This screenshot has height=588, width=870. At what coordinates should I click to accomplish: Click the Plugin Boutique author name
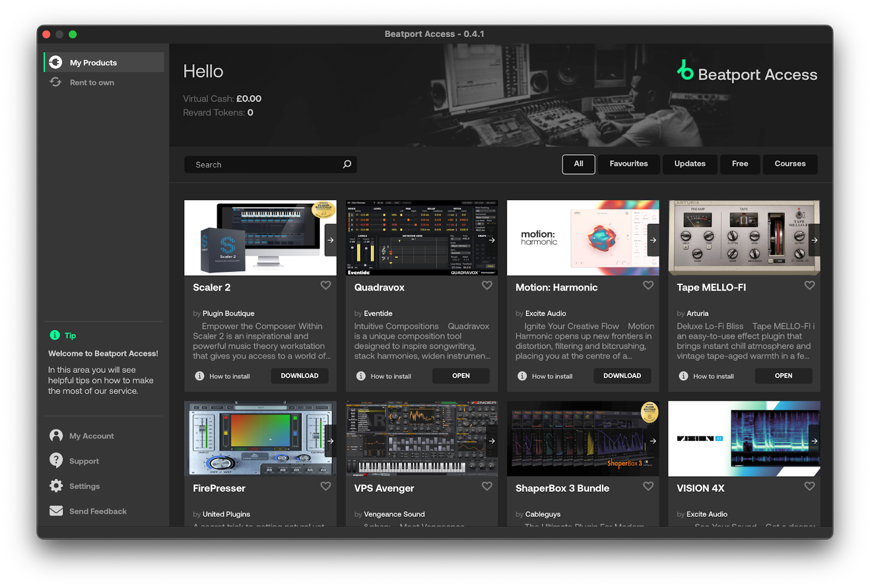coord(228,314)
